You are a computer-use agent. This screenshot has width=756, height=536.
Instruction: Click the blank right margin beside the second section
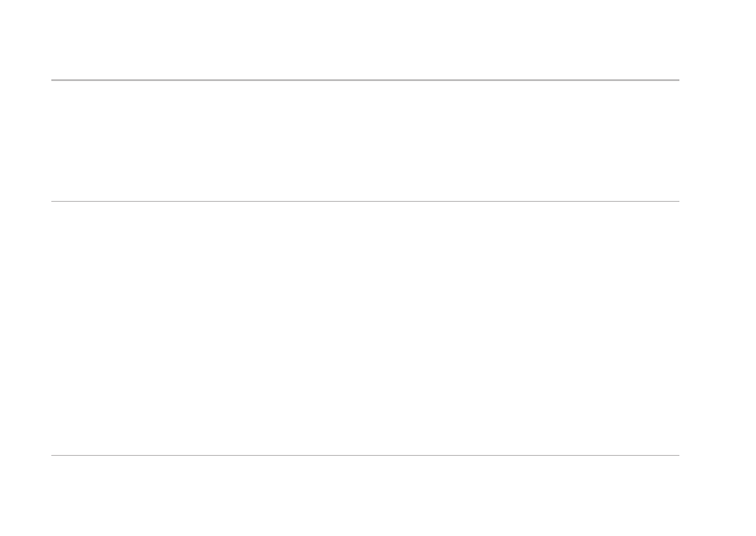click(x=717, y=328)
